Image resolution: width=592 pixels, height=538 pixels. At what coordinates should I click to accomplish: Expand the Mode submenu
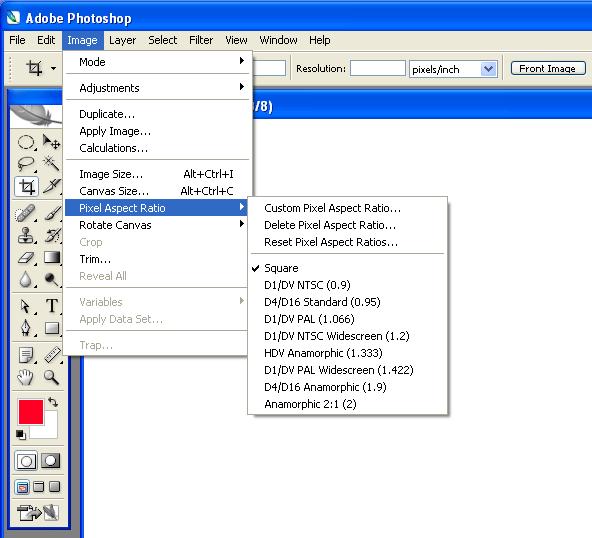click(x=157, y=62)
